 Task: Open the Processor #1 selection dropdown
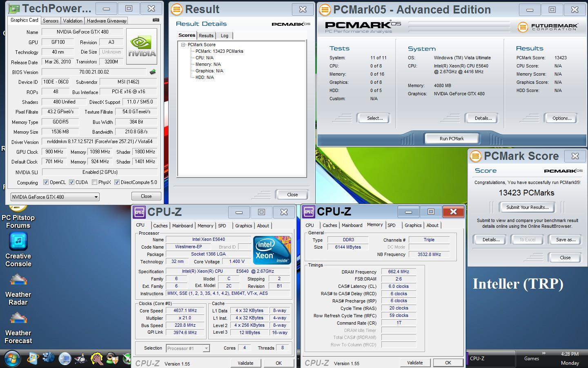coord(188,348)
